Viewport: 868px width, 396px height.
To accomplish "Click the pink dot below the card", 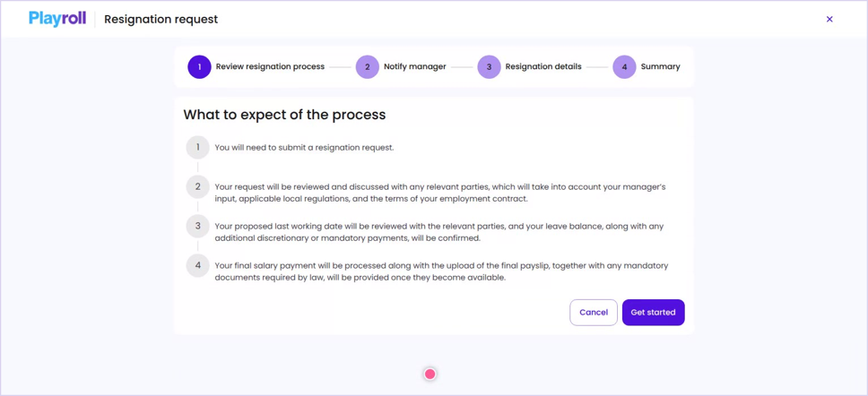I will 430,374.
